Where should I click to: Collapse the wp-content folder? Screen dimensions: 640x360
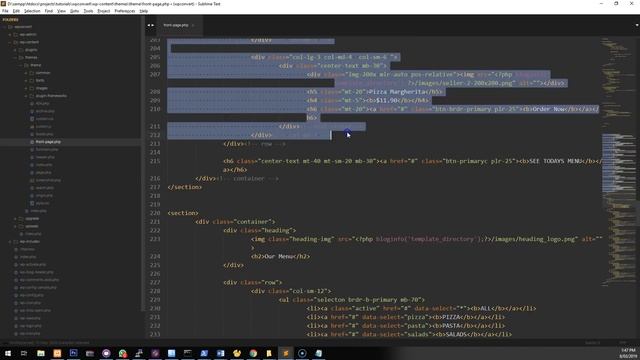point(10,42)
